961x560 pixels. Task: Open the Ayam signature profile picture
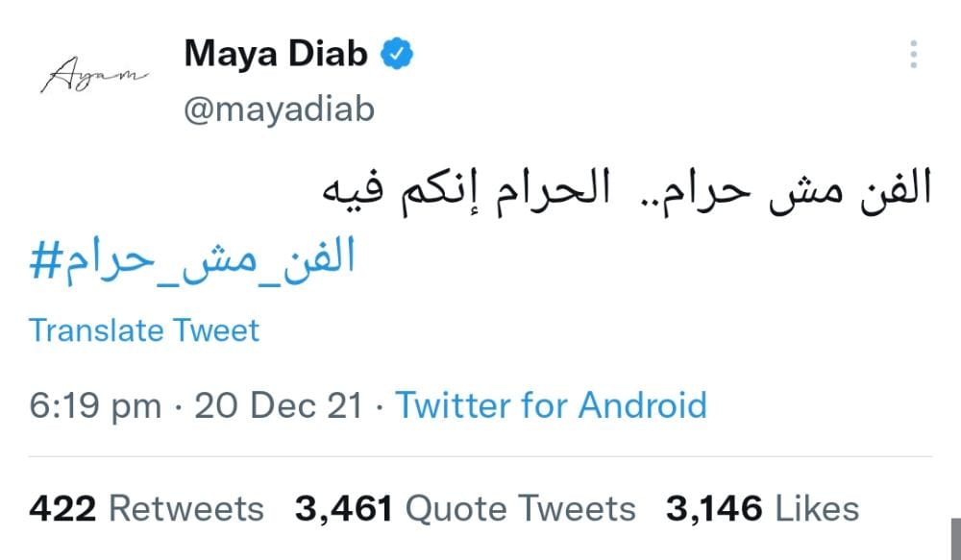(x=94, y=74)
